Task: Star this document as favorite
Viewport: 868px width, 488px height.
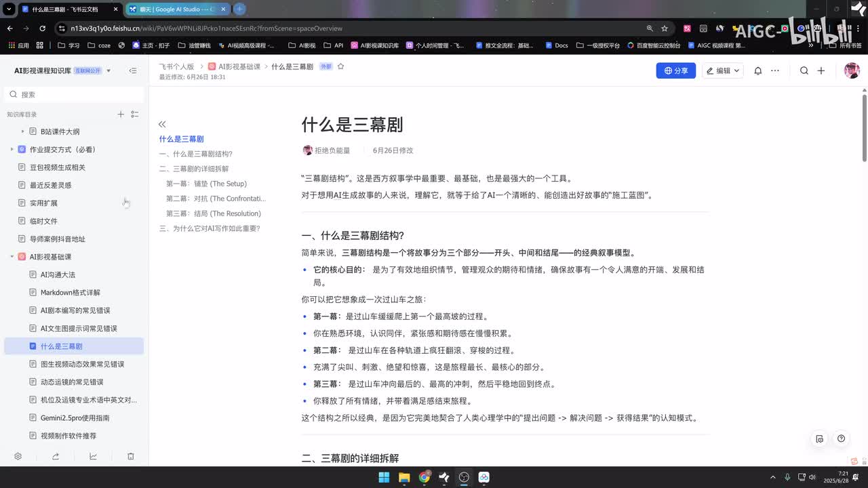Action: 341,66
